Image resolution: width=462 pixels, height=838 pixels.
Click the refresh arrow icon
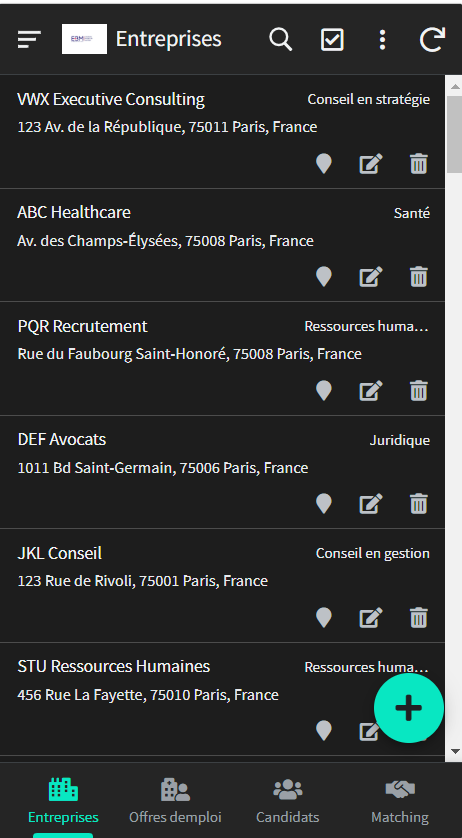pos(432,40)
